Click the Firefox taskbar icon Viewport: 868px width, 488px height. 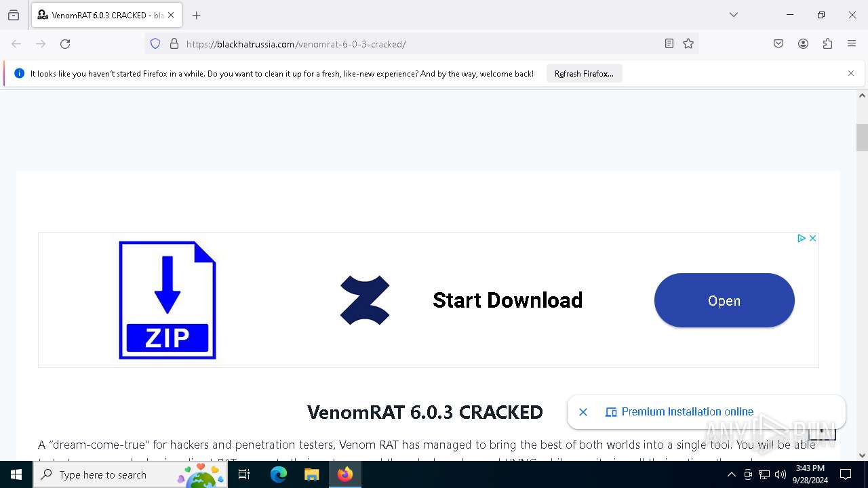pyautogui.click(x=345, y=474)
